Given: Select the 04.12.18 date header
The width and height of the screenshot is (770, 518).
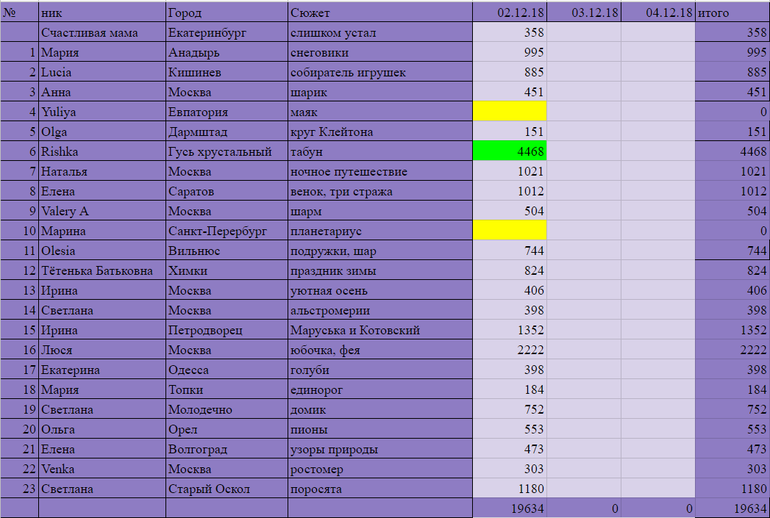Looking at the screenshot, I should pyautogui.click(x=658, y=13).
